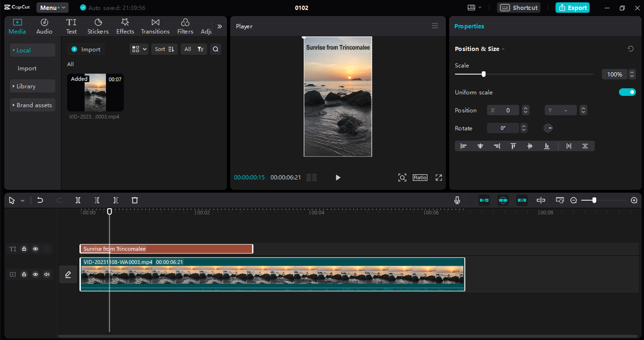Distribute horizontally in Properties panel
Viewport: 644px width, 340px height.
tap(569, 146)
